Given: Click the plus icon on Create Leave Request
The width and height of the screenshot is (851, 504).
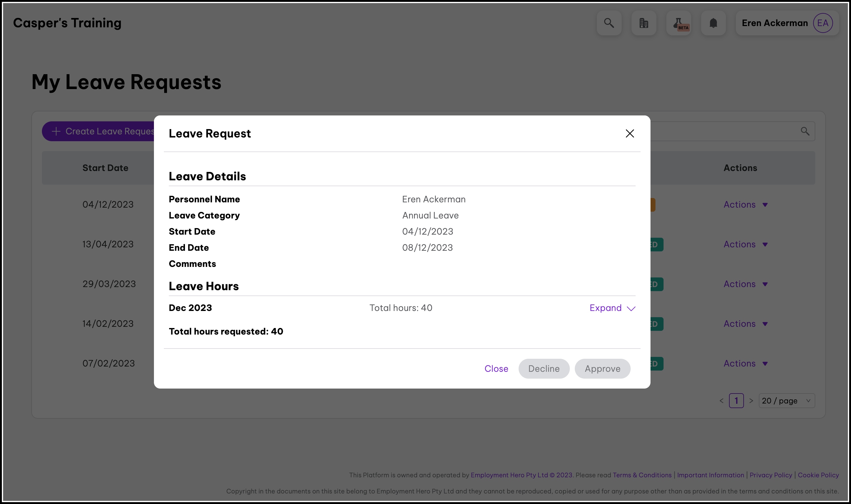Looking at the screenshot, I should click(56, 132).
